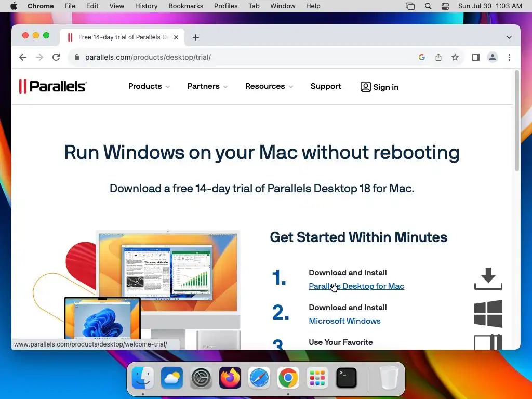Viewport: 532px width, 399px height.
Task: Expand the Partners dropdown menu
Action: 207,86
